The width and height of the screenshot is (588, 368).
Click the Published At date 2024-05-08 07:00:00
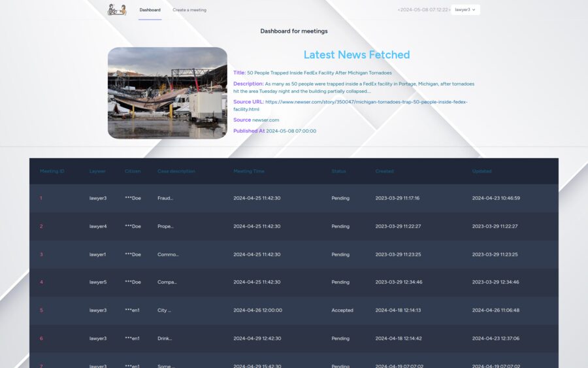[x=291, y=131]
